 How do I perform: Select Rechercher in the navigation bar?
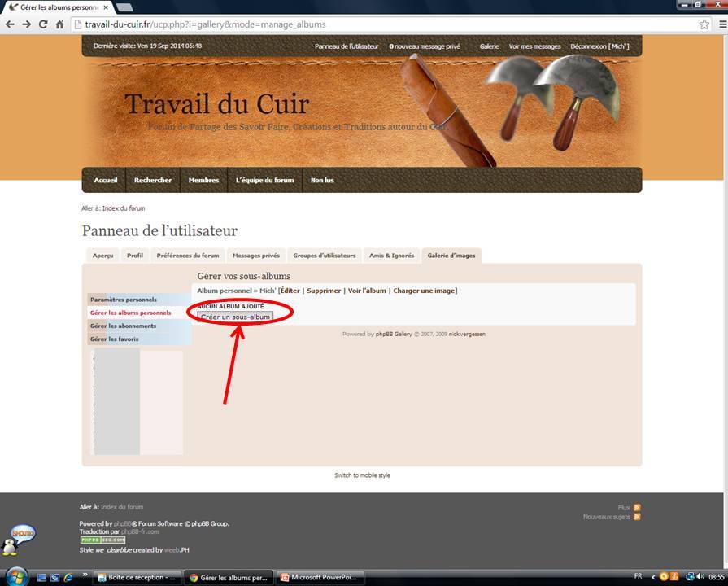pos(153,180)
